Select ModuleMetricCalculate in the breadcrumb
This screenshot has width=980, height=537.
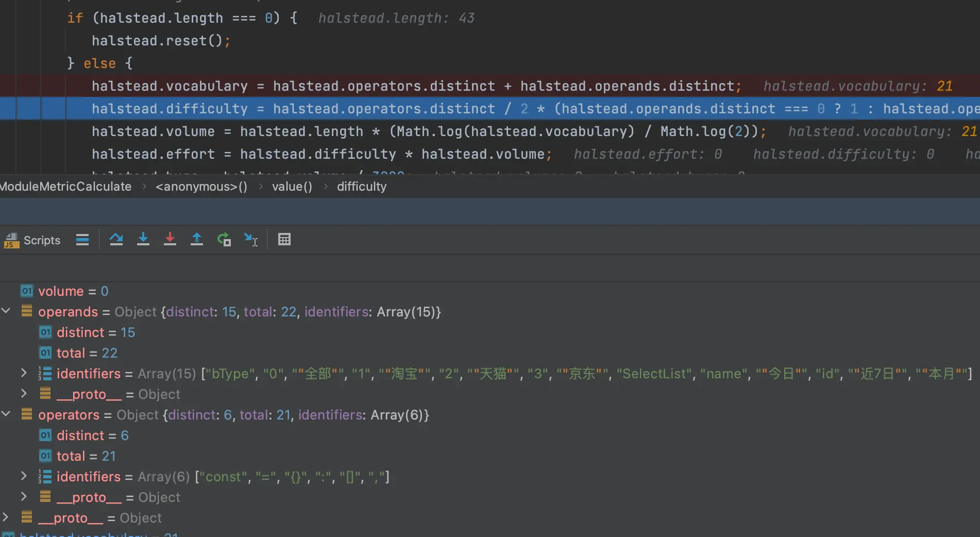[66, 187]
